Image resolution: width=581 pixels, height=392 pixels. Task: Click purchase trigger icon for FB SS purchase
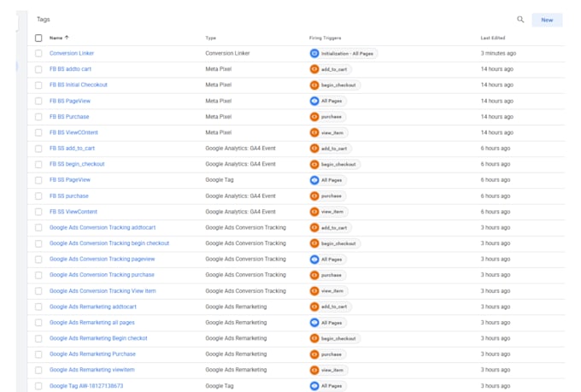point(314,196)
